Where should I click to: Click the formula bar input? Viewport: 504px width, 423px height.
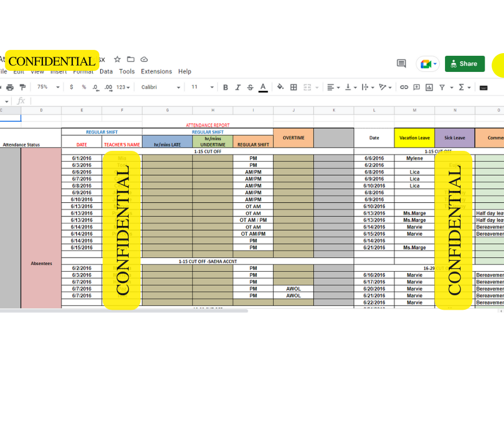(x=267, y=101)
